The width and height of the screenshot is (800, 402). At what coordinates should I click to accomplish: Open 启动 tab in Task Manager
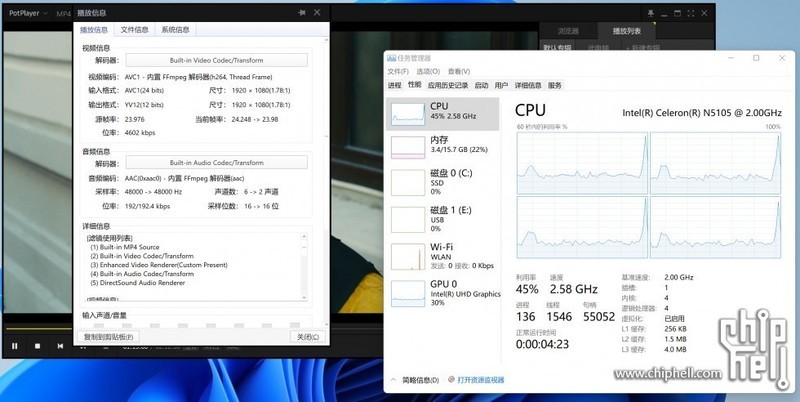tap(481, 85)
